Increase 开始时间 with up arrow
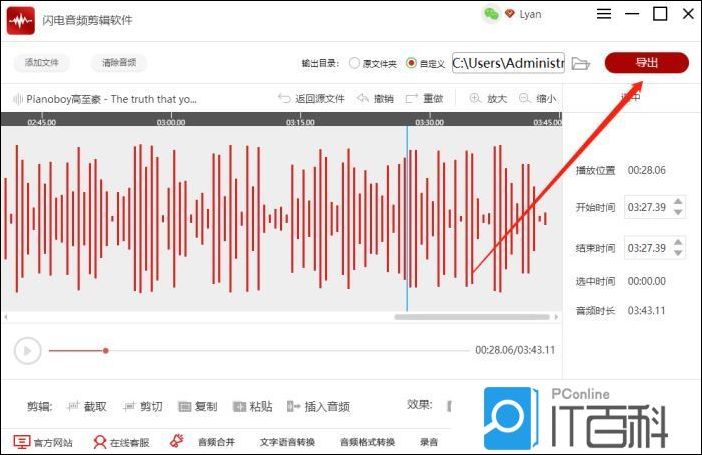The image size is (702, 455). click(678, 202)
